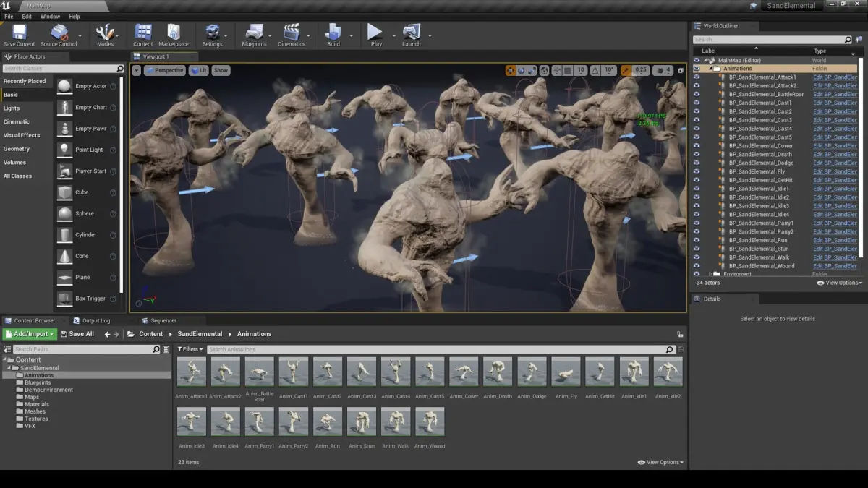
Task: Select the Anim_Death animation thumbnail
Action: tap(498, 372)
